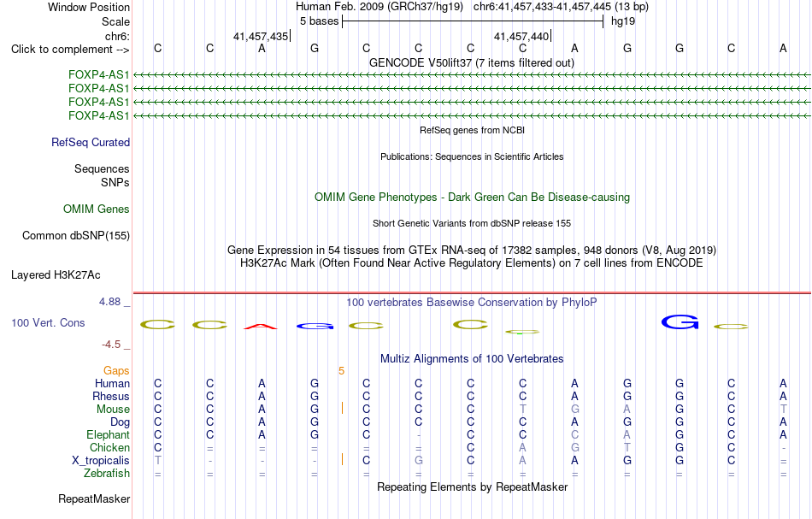Click the Chicken species label
This screenshot has width=812, height=519.
109,447
